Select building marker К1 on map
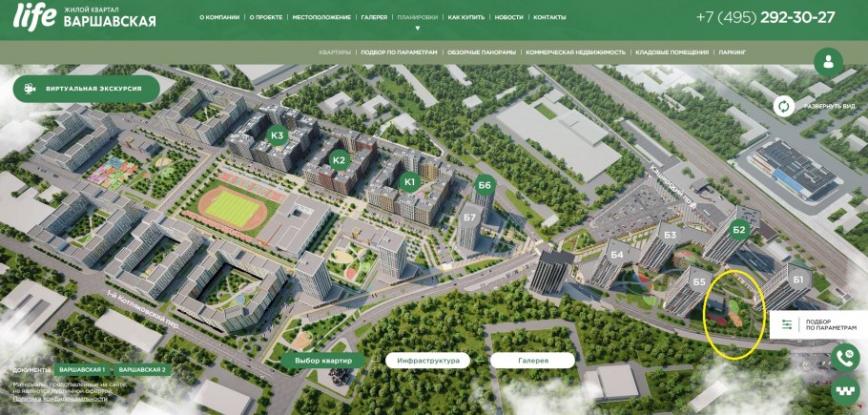The height and width of the screenshot is (415, 868). [x=411, y=181]
